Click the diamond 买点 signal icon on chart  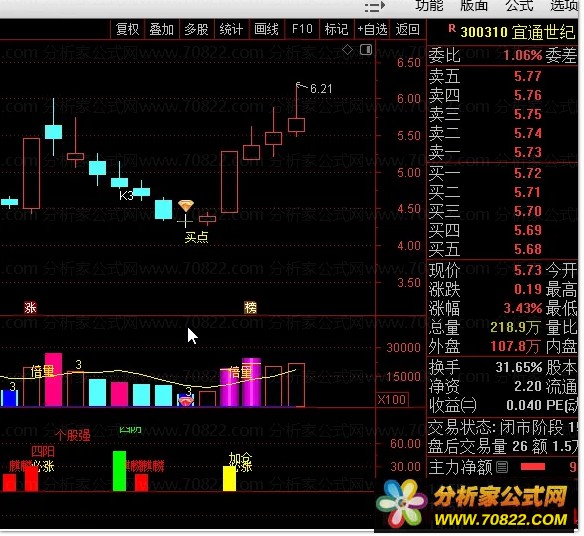click(186, 205)
